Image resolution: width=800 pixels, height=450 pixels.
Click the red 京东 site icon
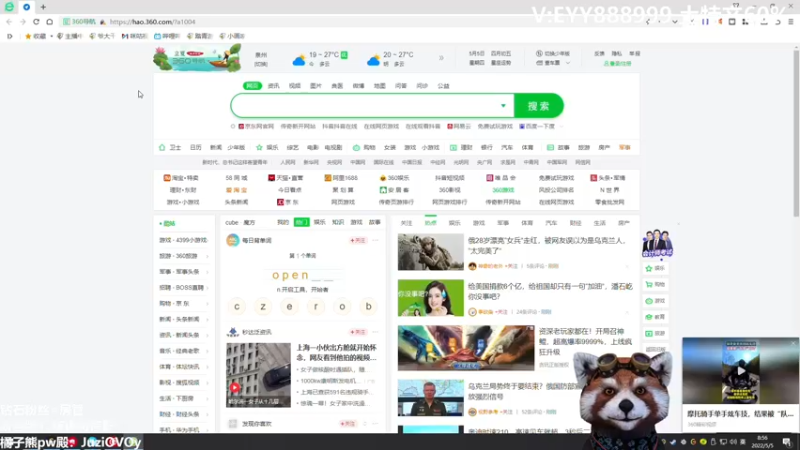tap(280, 202)
